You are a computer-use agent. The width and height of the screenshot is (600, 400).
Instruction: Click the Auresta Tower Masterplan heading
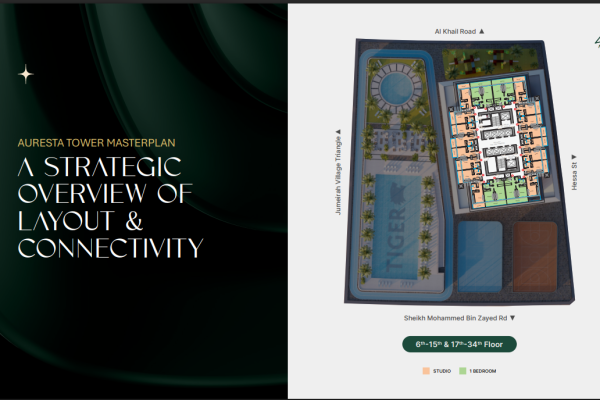[x=89, y=141]
